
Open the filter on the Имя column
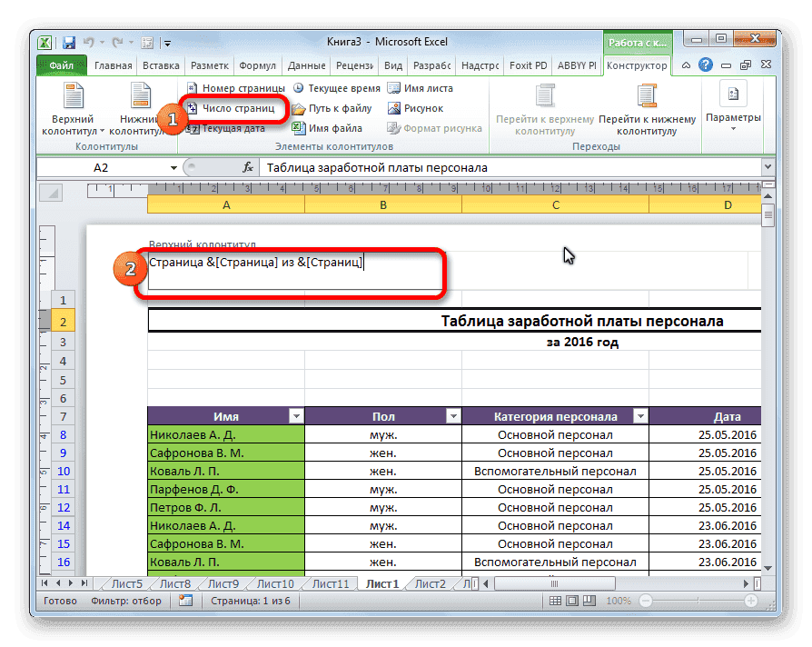point(297,415)
